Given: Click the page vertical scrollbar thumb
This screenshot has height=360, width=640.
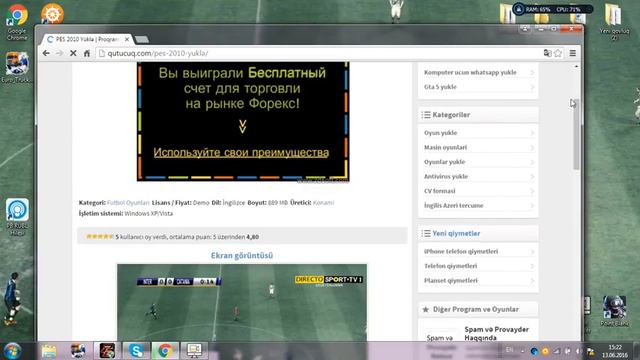Looking at the screenshot, I should tap(576, 135).
